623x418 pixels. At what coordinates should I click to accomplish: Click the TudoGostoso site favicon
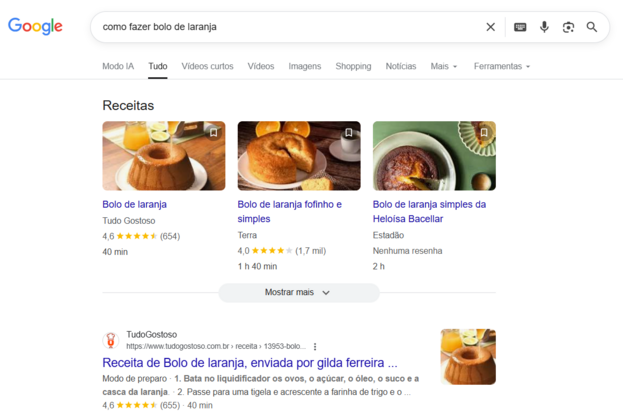[111, 341]
